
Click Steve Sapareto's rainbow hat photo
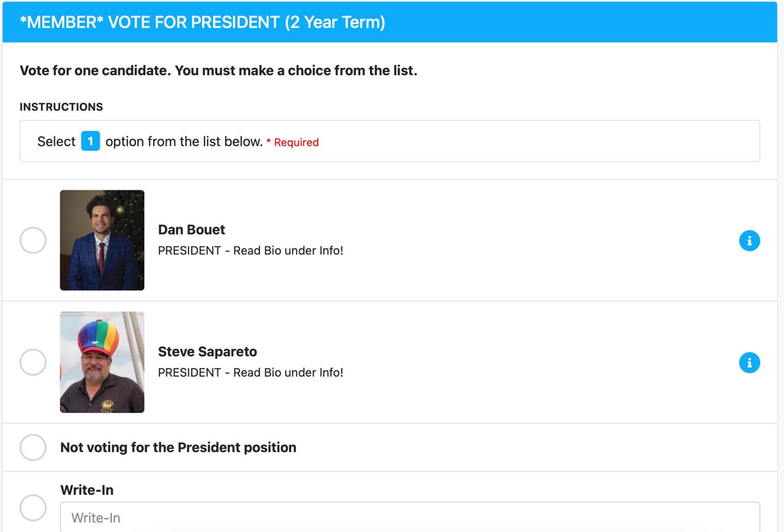(x=102, y=362)
